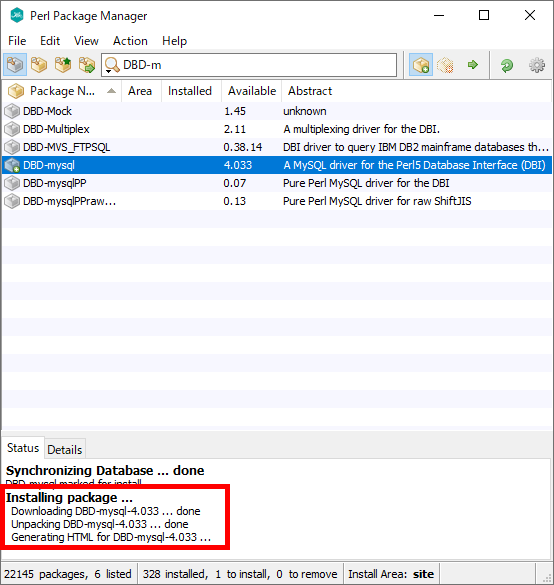This screenshot has height=585, width=554.
Task: Click the package icon in Package Name header
Action: point(16,91)
